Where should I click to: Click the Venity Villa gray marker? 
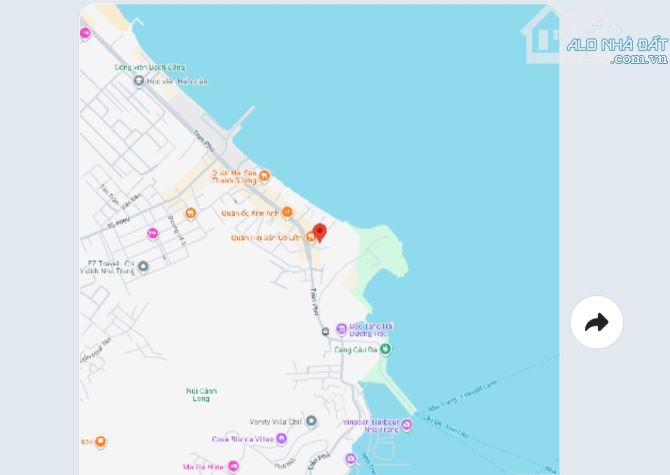click(x=311, y=421)
